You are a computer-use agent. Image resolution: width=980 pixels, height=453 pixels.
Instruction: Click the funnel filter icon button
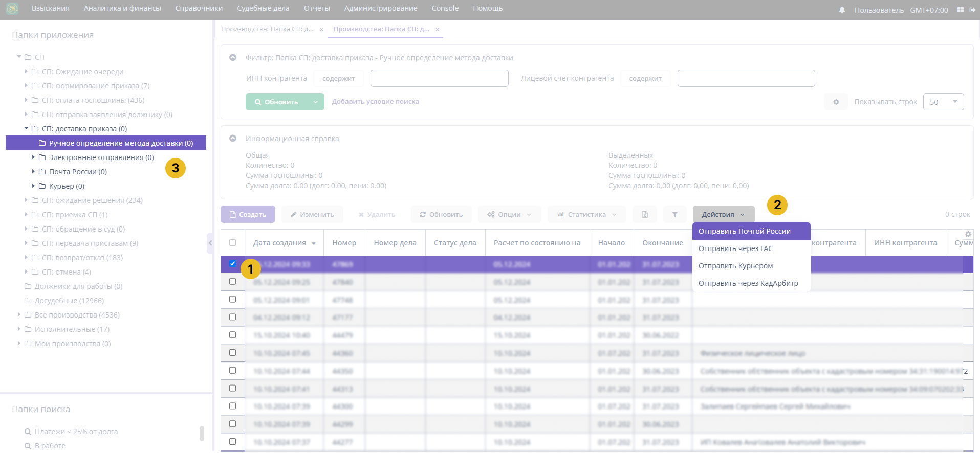pos(674,215)
